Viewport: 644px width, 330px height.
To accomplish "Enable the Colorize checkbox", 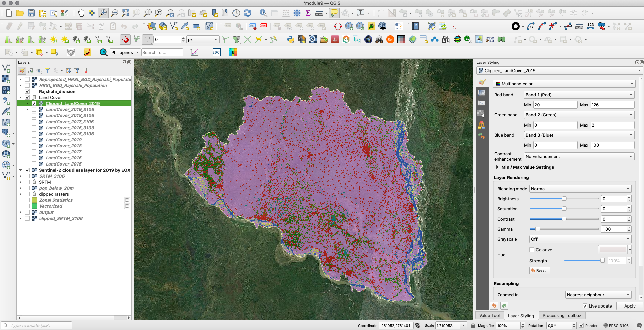I will pos(532,250).
